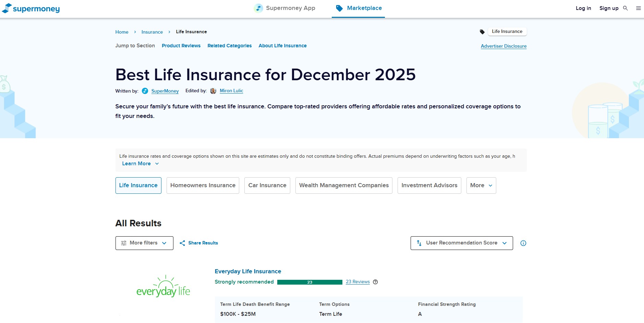This screenshot has width=644, height=323.
Task: Open the SuperMoney author link
Action: pos(165,91)
